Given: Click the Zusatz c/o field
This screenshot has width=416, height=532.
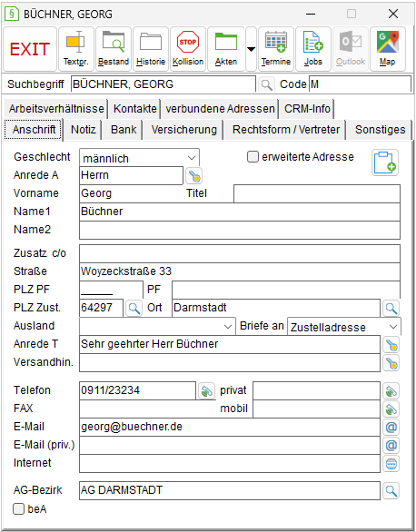Looking at the screenshot, I should [x=240, y=253].
